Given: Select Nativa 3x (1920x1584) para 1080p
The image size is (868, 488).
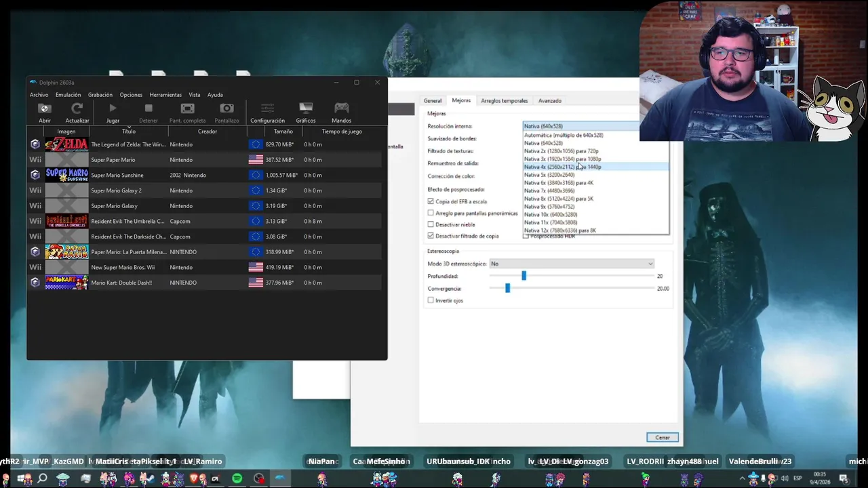Looking at the screenshot, I should coord(596,159).
